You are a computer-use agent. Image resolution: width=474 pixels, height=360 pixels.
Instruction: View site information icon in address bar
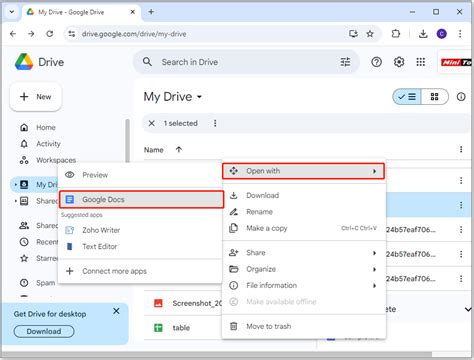(72, 34)
